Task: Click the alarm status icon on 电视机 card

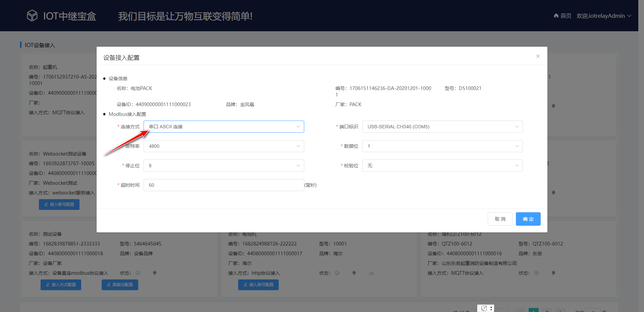Action: [x=371, y=273]
